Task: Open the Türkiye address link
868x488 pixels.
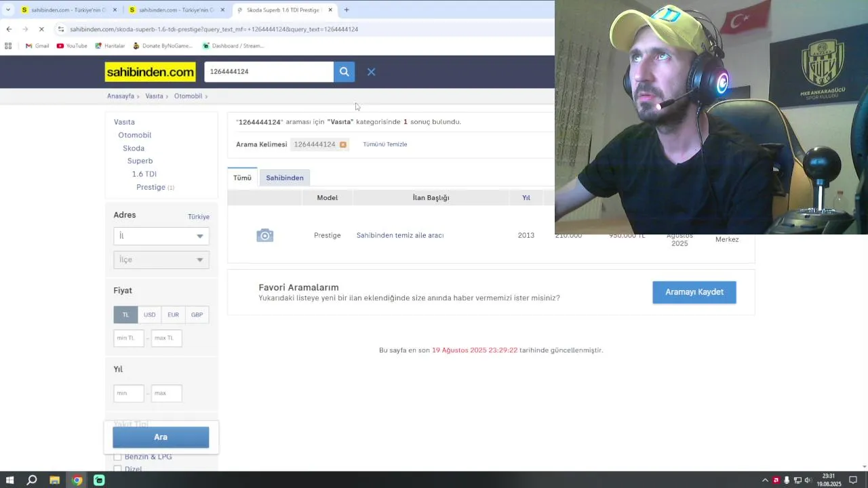Action: pos(199,217)
